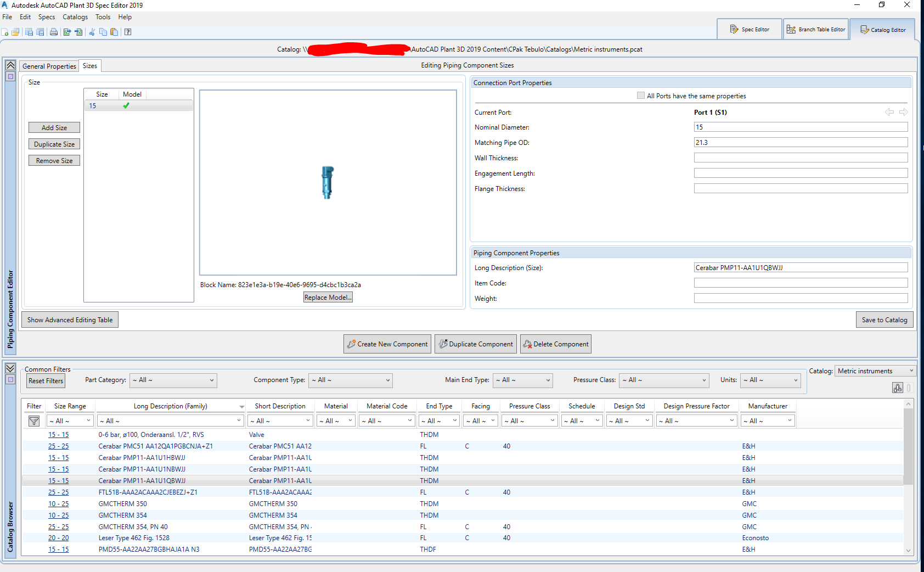Switch to the General Properties tab

coord(49,66)
